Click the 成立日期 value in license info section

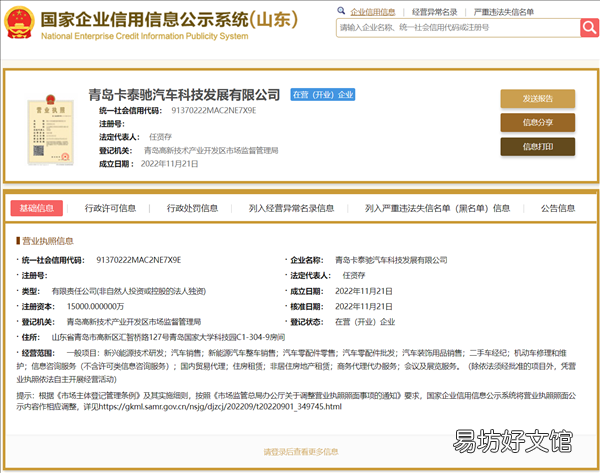[x=364, y=291]
